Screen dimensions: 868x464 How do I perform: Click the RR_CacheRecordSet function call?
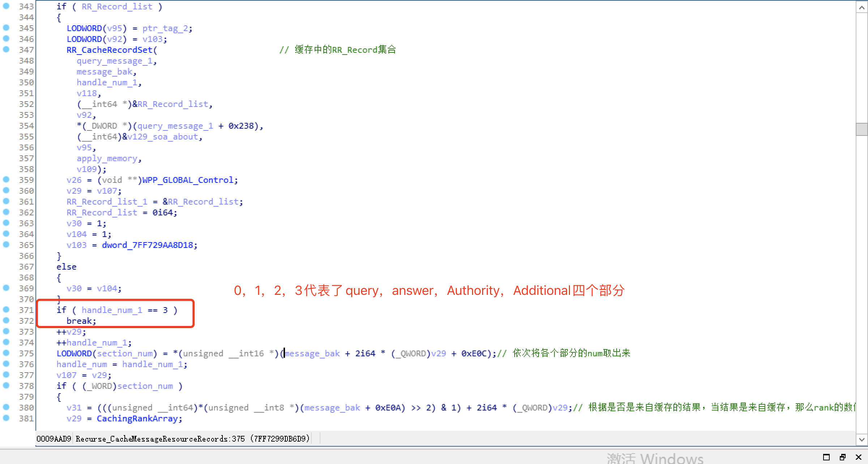(110, 50)
